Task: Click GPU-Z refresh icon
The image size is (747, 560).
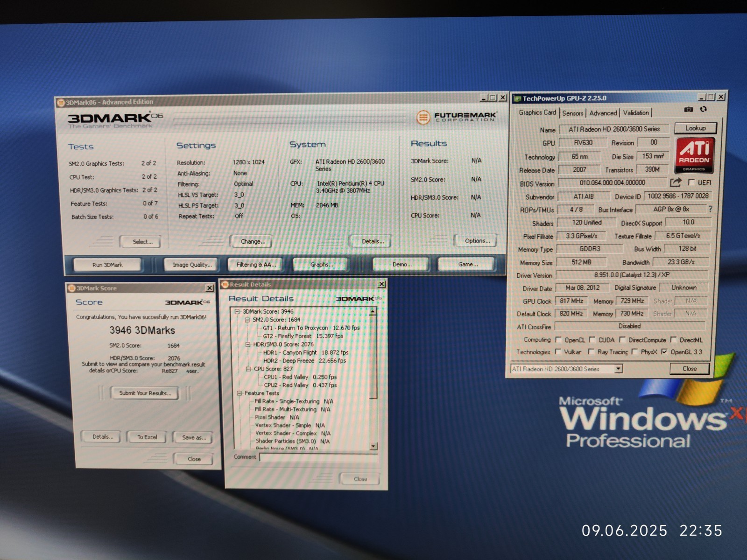Action: (x=703, y=109)
